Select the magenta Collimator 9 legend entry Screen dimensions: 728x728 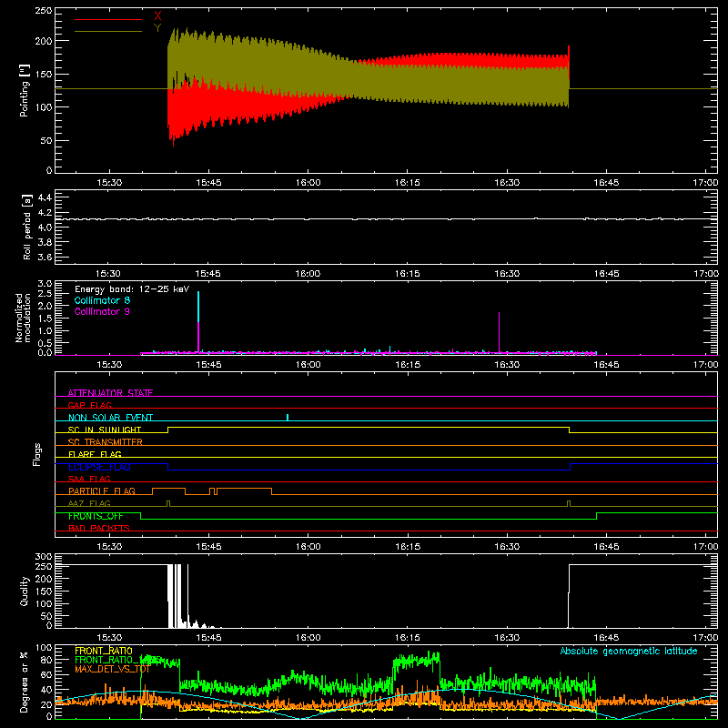click(102, 311)
